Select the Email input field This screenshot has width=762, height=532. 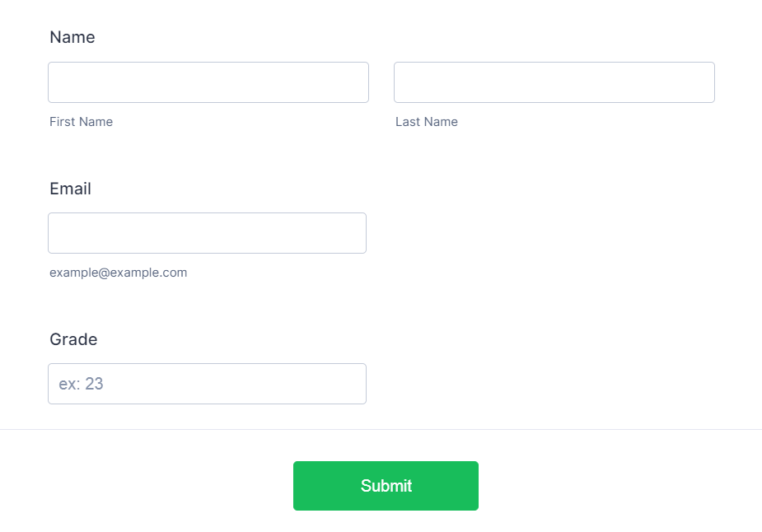tap(207, 233)
